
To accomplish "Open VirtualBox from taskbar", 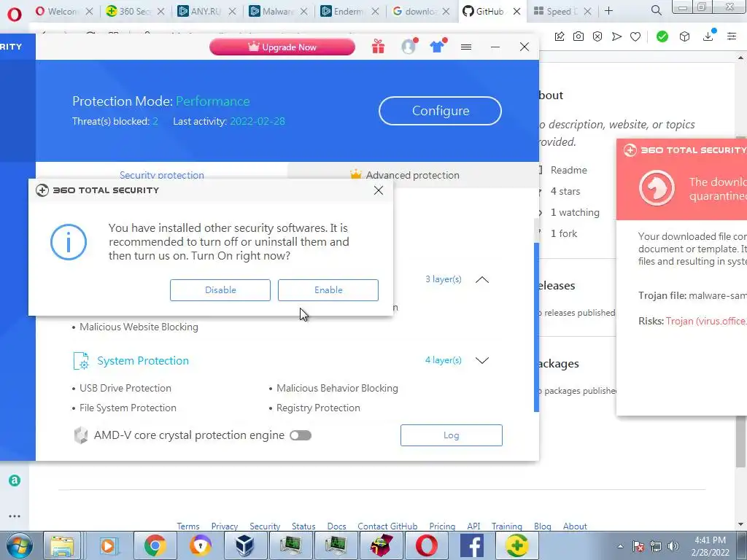I will (x=245, y=545).
